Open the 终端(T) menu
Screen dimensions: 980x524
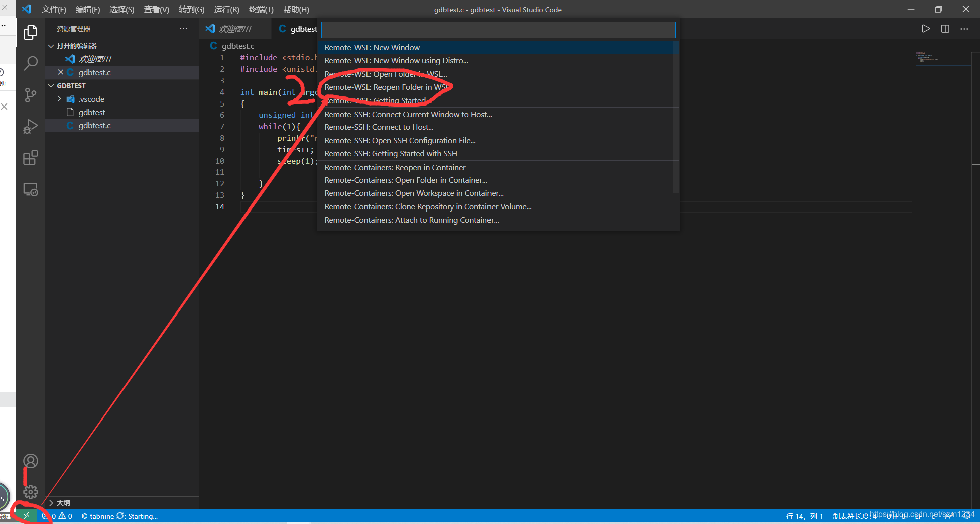(261, 10)
